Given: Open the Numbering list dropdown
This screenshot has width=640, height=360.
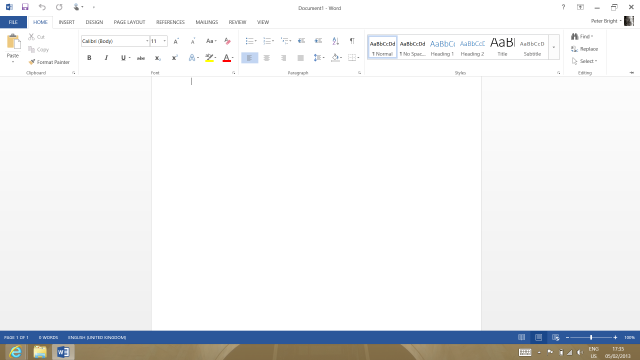Looking at the screenshot, I should (273, 41).
